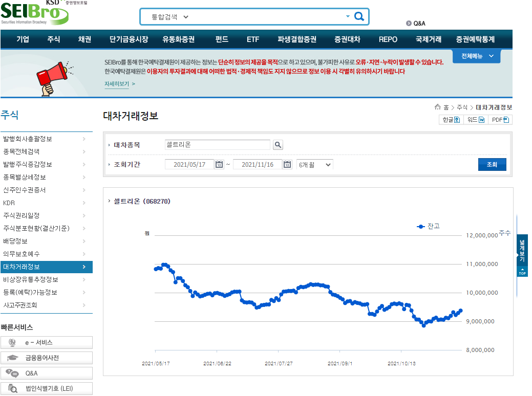
Task: Open the 유동화증권 menu
Action: [x=179, y=39]
